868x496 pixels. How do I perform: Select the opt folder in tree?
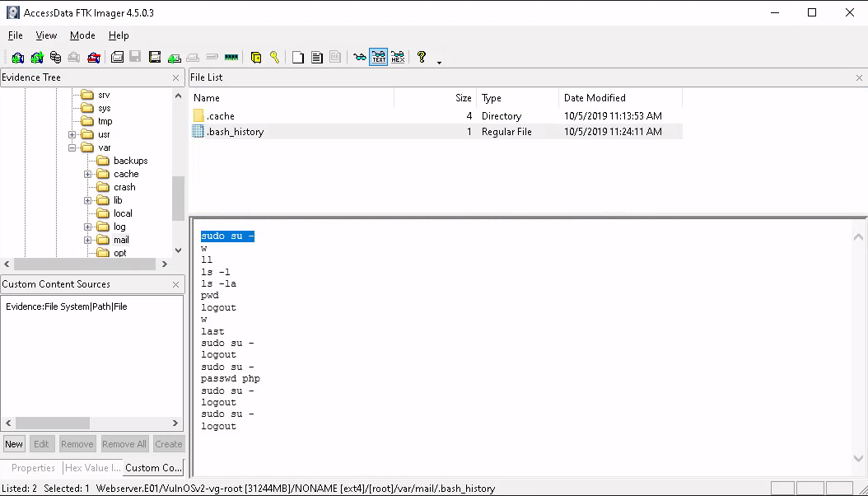point(120,253)
